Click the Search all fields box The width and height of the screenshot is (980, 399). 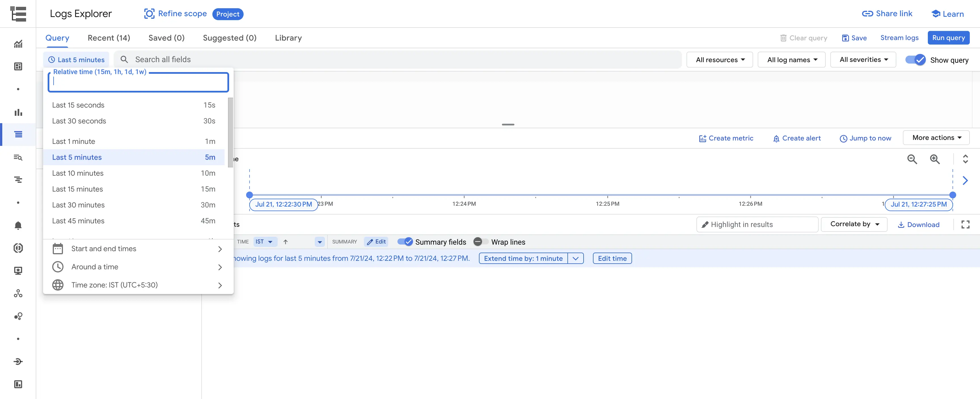(398, 59)
